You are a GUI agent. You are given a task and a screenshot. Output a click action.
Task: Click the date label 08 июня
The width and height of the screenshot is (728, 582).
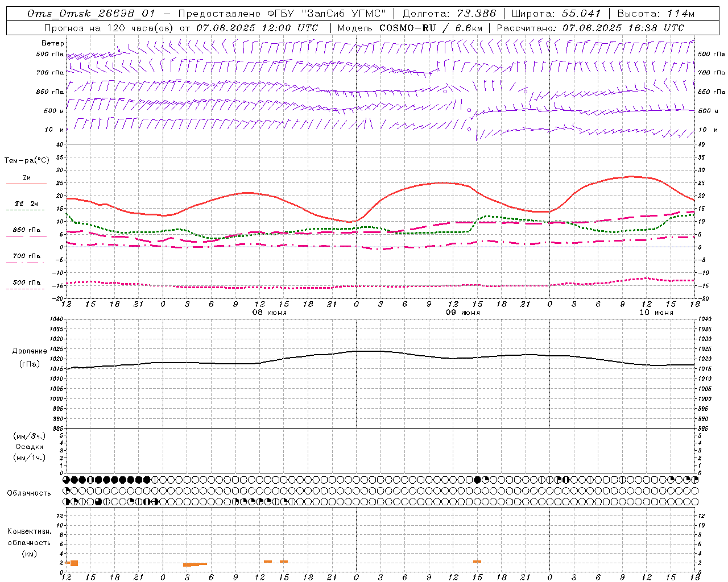coord(270,313)
